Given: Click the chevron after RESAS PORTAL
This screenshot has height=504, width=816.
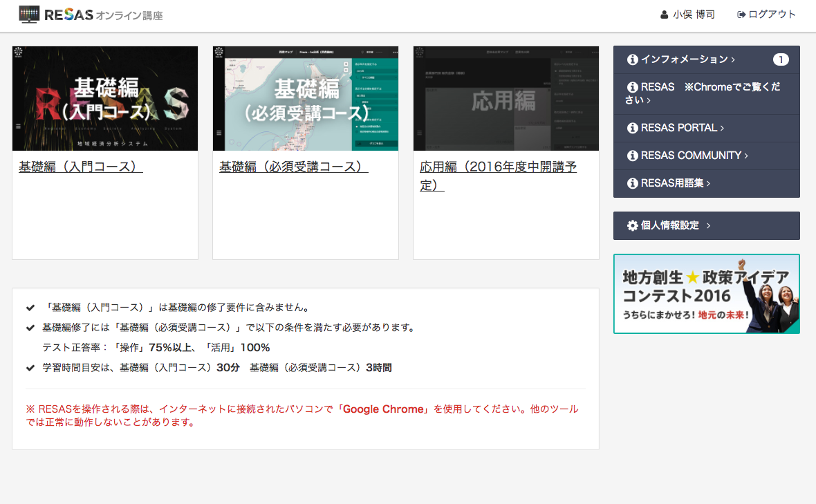Looking at the screenshot, I should (722, 129).
